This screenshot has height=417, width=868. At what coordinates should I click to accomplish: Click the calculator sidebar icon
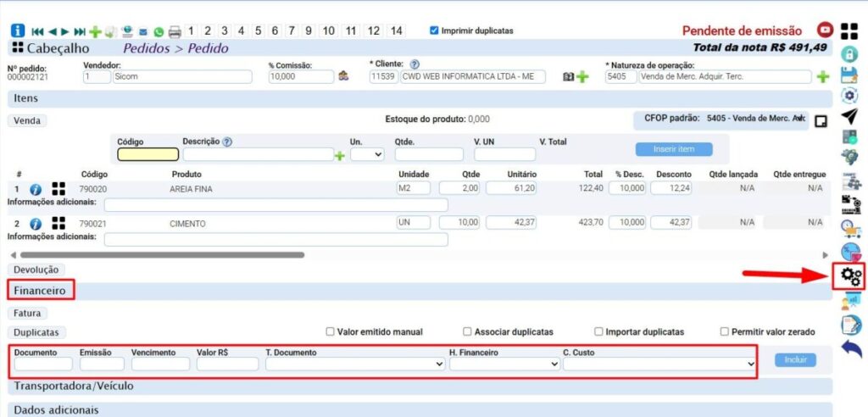(849, 136)
